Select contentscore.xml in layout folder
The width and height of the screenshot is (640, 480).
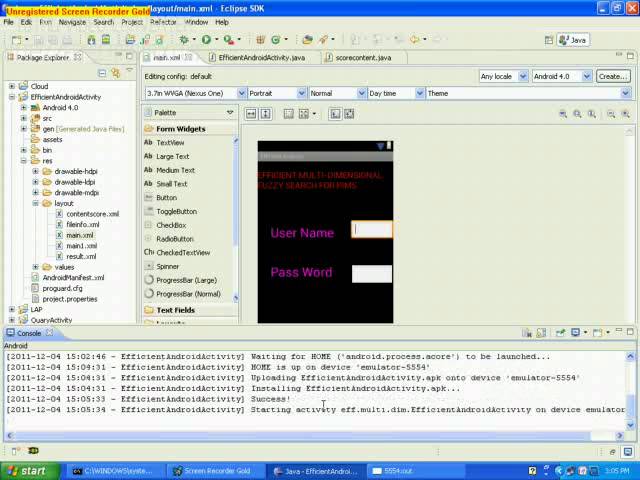point(92,214)
